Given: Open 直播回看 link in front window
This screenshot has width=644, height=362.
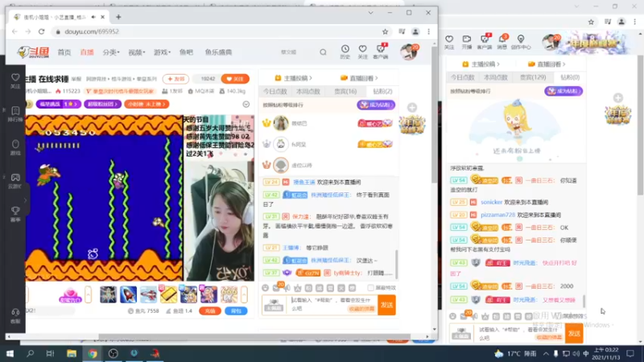Looking at the screenshot, I should 359,78.
